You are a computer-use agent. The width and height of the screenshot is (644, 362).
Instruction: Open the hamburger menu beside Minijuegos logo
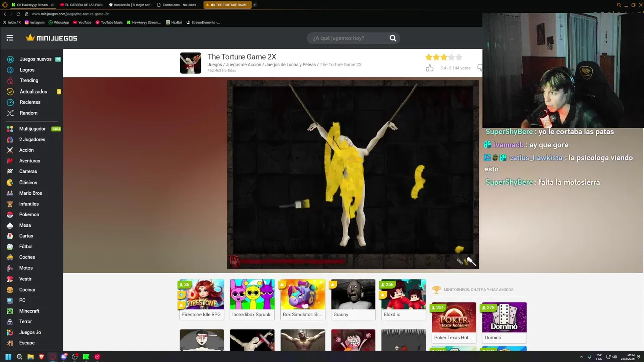click(10, 38)
